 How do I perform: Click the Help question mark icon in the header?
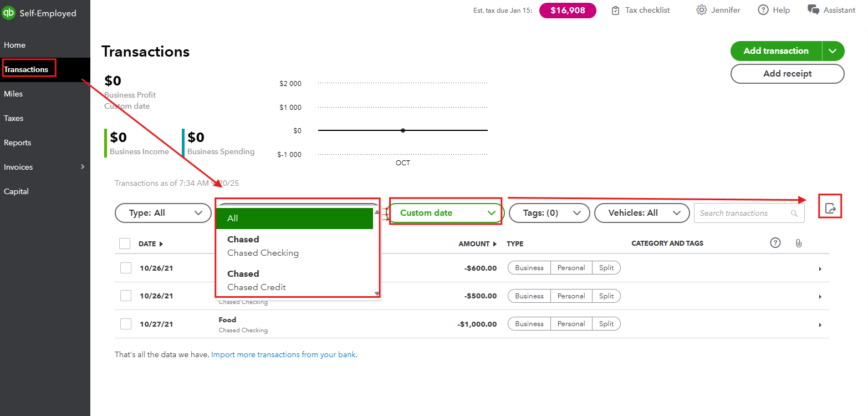click(763, 10)
